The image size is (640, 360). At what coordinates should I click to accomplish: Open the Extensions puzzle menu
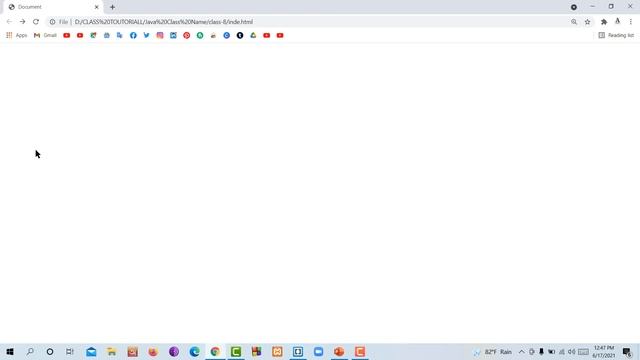(x=604, y=22)
